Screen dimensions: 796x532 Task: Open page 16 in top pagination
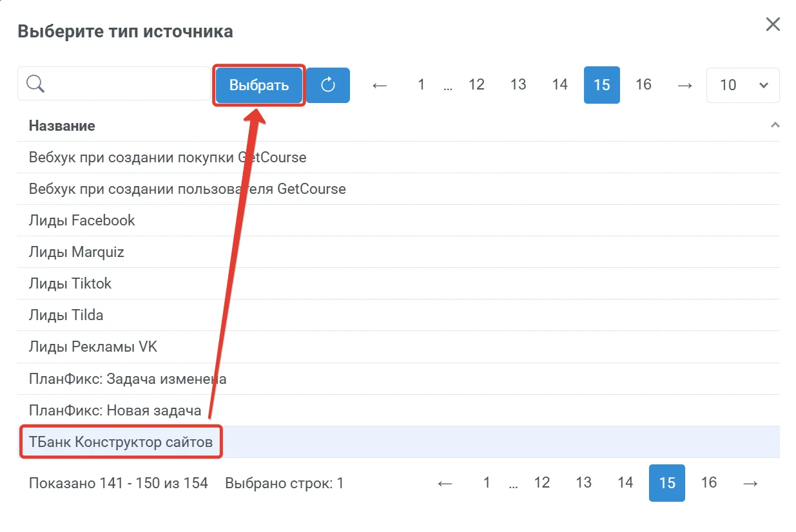[x=643, y=84]
